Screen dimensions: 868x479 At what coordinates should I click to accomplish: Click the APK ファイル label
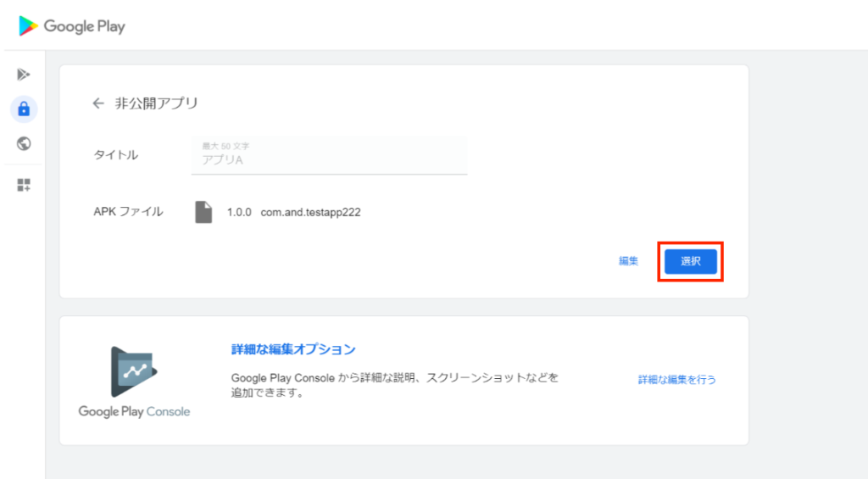pyautogui.click(x=128, y=212)
